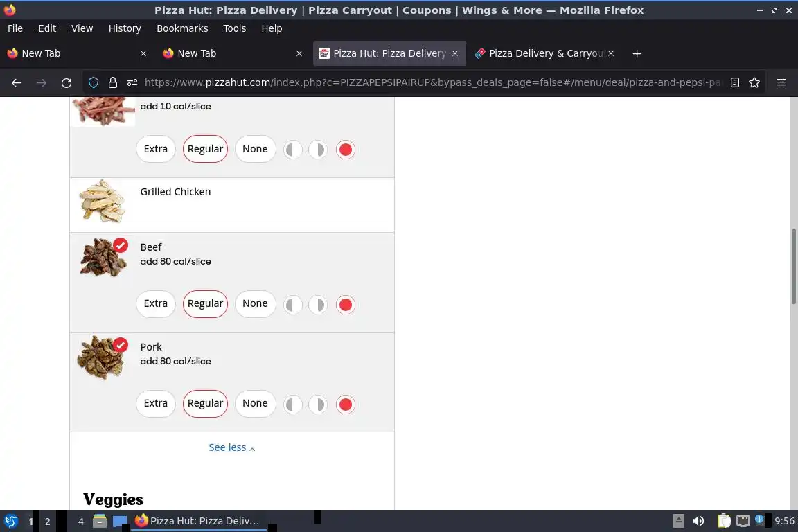Open the volume control in system tray
Image resolution: width=798 pixels, height=532 pixels.
(698, 521)
